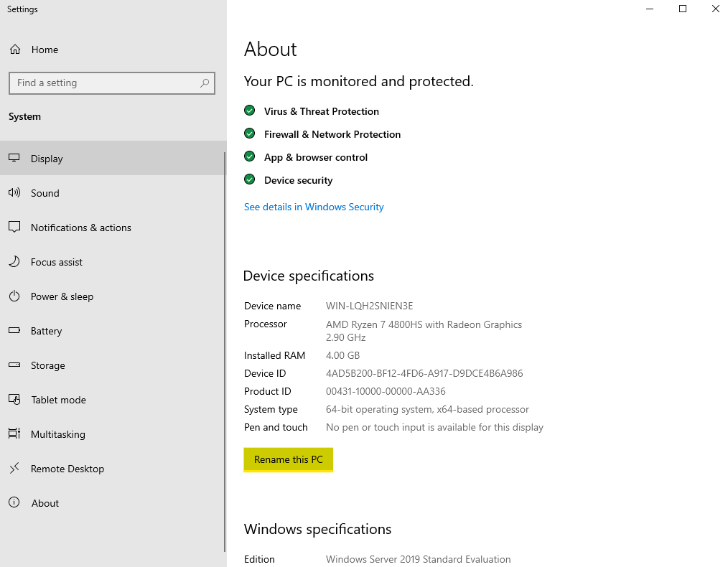This screenshot has height=567, width=728.
Task: Click the Storage drive icon
Action: tap(14, 365)
